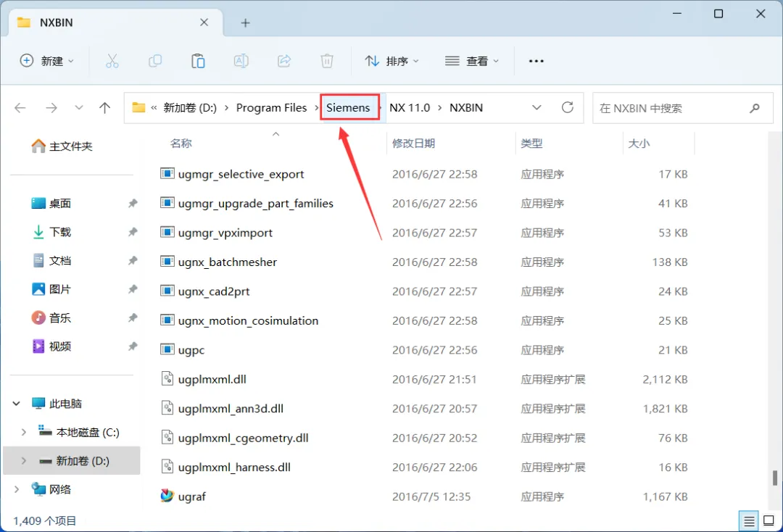This screenshot has height=532, width=783.
Task: Click 新加卷 (D:) breadcrumb segment
Action: (x=190, y=108)
